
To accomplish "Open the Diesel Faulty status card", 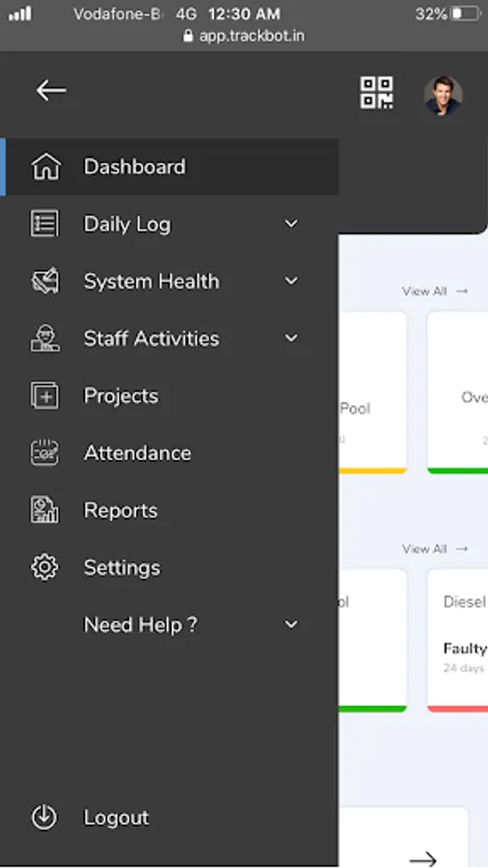I will [457, 640].
